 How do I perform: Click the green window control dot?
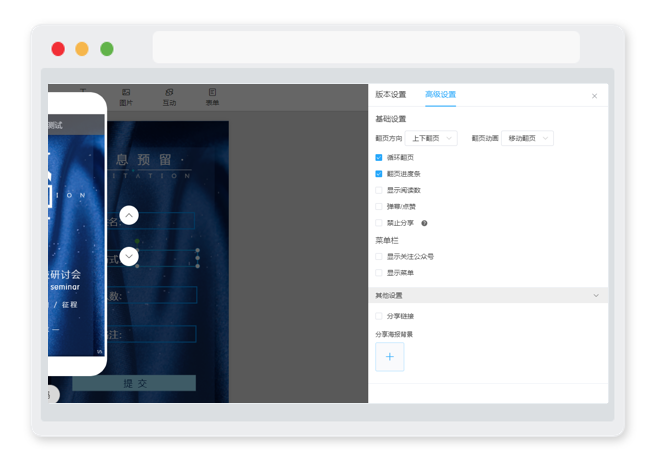point(107,49)
